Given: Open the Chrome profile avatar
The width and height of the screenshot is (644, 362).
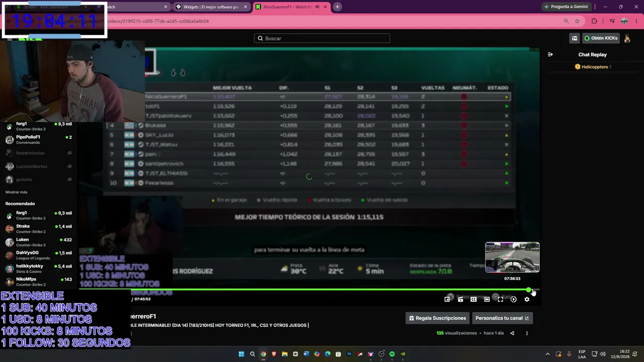Looking at the screenshot, I should pos(624,21).
